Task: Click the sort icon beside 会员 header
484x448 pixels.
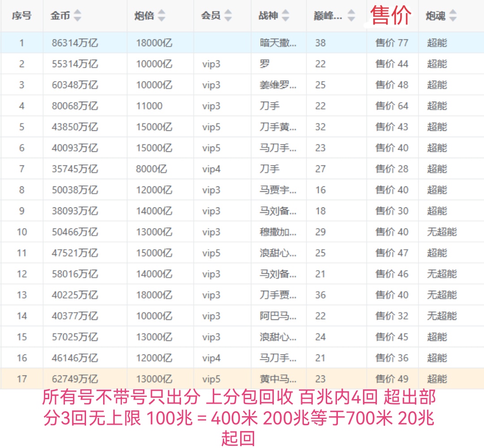Action: tap(228, 16)
